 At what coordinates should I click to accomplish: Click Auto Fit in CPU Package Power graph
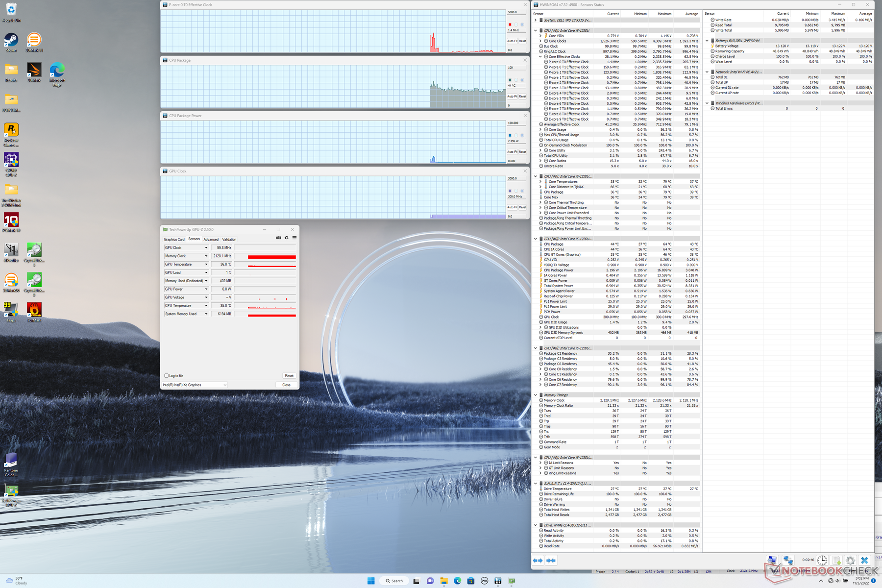[512, 152]
